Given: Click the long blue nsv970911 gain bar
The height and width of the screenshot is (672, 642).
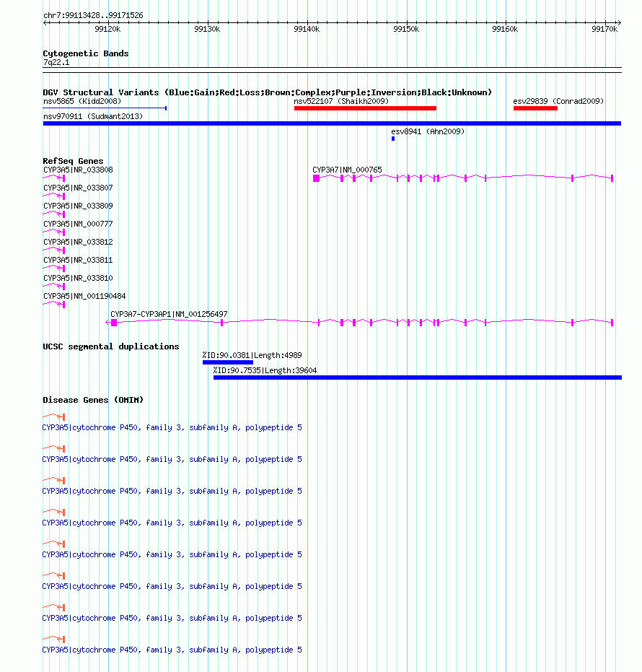Looking at the screenshot, I should point(332,123).
